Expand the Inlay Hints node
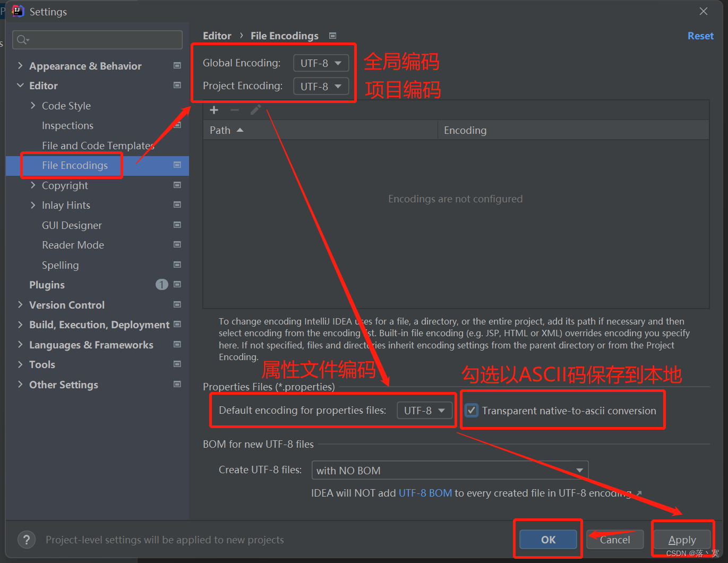The image size is (728, 563). click(33, 205)
